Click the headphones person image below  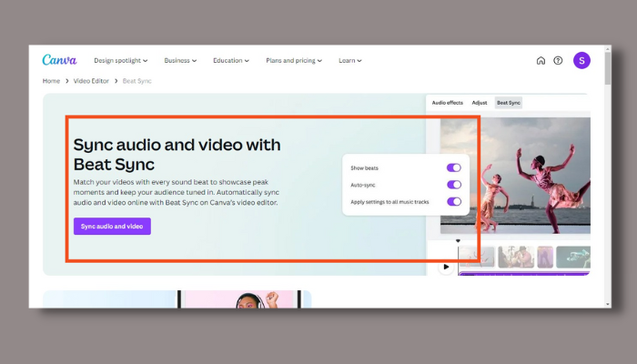tap(239, 299)
